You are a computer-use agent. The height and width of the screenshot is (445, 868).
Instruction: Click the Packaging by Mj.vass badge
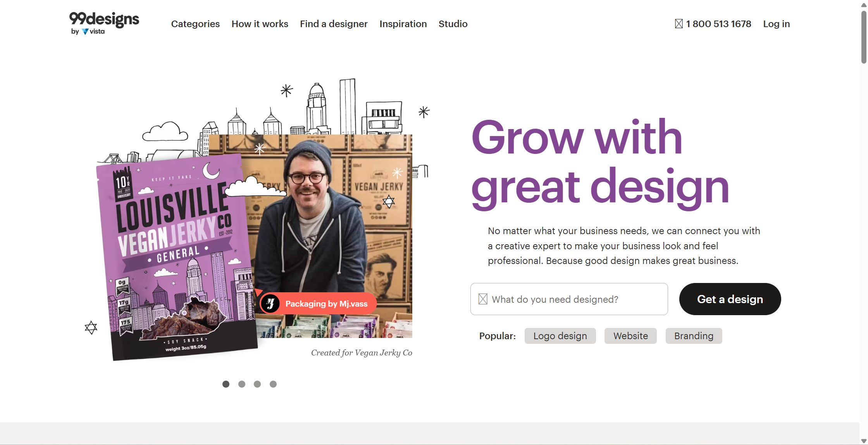coord(318,304)
